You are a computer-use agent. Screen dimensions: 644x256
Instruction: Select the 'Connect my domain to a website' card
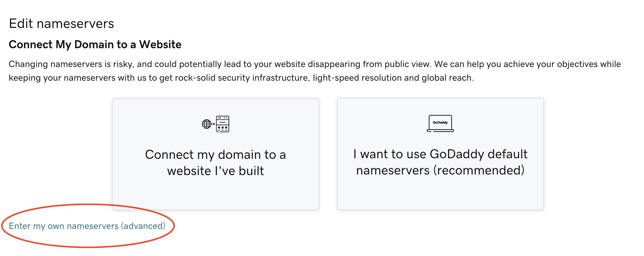[216, 154]
